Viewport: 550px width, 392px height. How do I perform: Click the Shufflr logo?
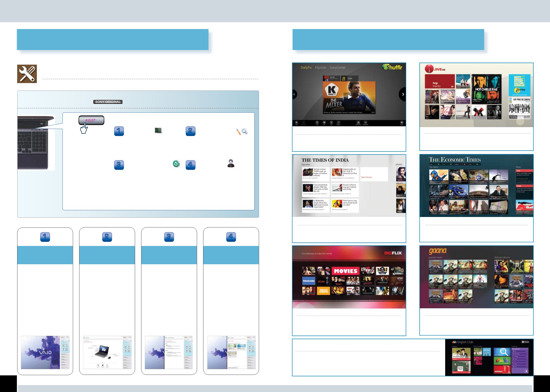tap(392, 67)
